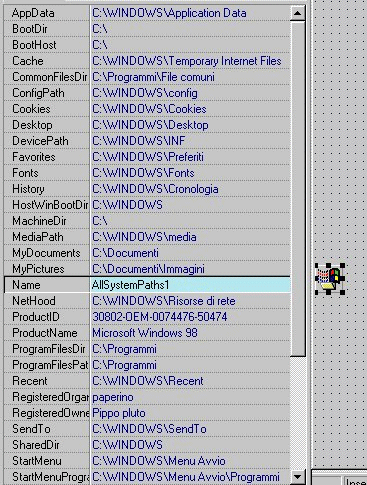Click value C:\Programmi\File comuni
Viewport: 367px width, 485px height.
click(x=153, y=77)
